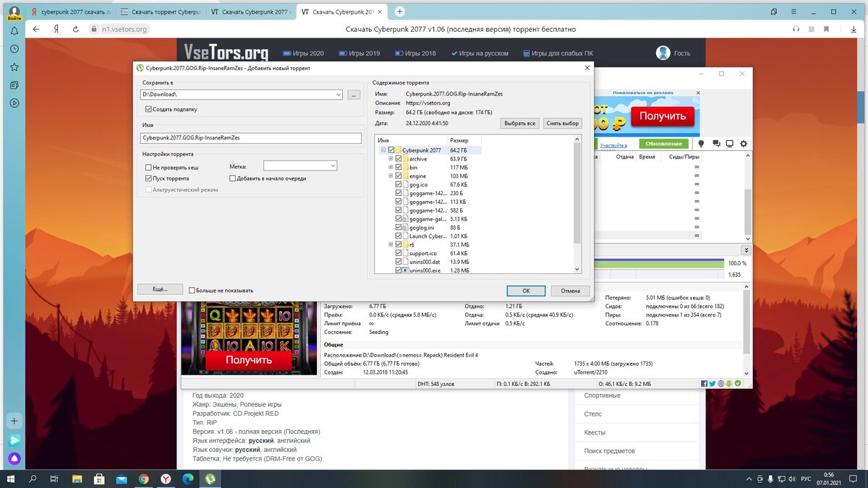Expand the engine folder node
Image resolution: width=868 pixels, height=488 pixels.
pos(391,176)
